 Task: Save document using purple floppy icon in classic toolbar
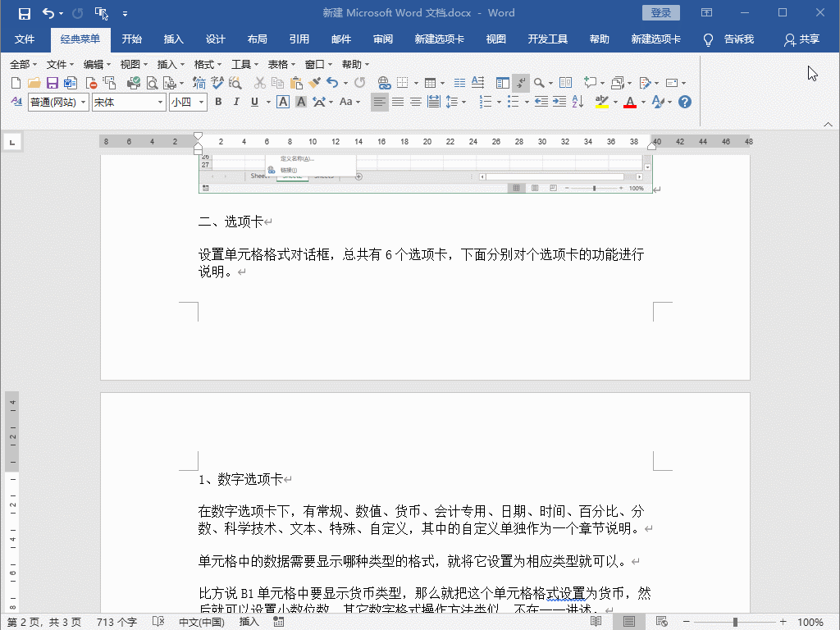coord(52,83)
